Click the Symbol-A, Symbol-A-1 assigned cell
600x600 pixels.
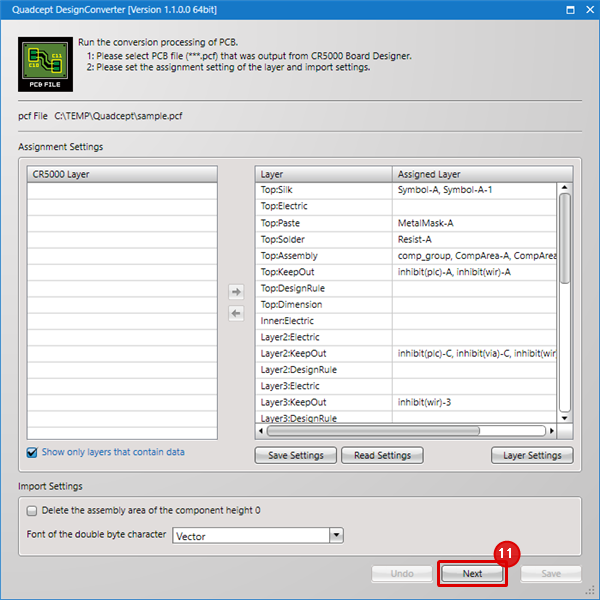tap(474, 190)
